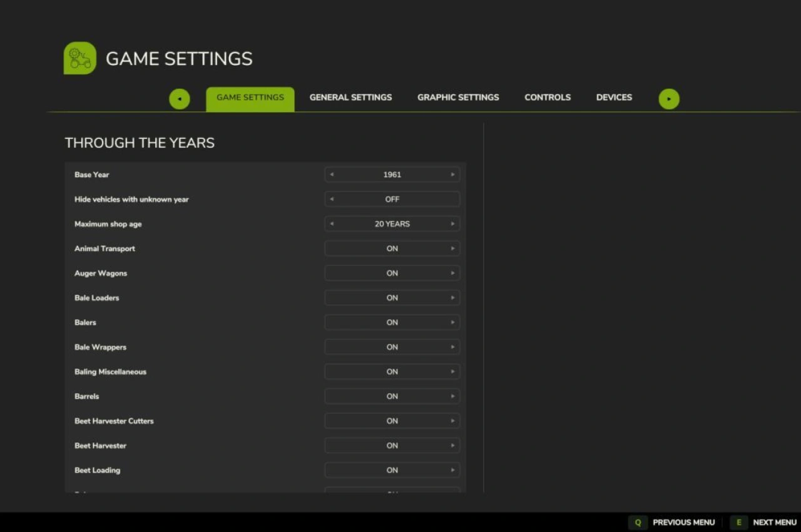This screenshot has width=801, height=532.
Task: Click the left round tab navigation arrow
Action: coord(180,99)
